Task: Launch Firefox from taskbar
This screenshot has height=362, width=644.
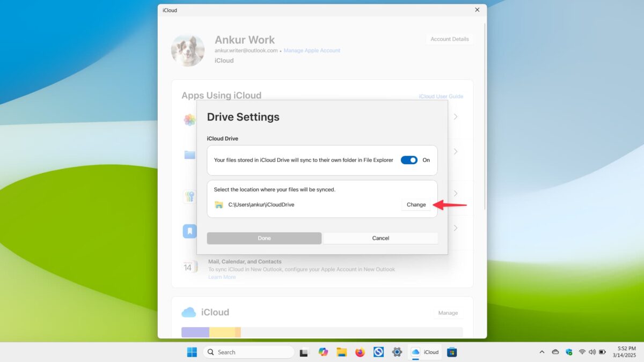Action: (360, 352)
